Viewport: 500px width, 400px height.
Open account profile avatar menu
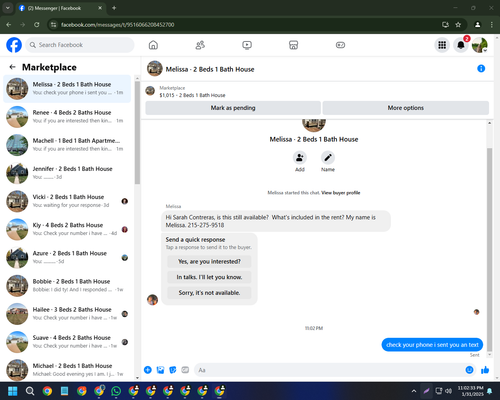pos(480,45)
